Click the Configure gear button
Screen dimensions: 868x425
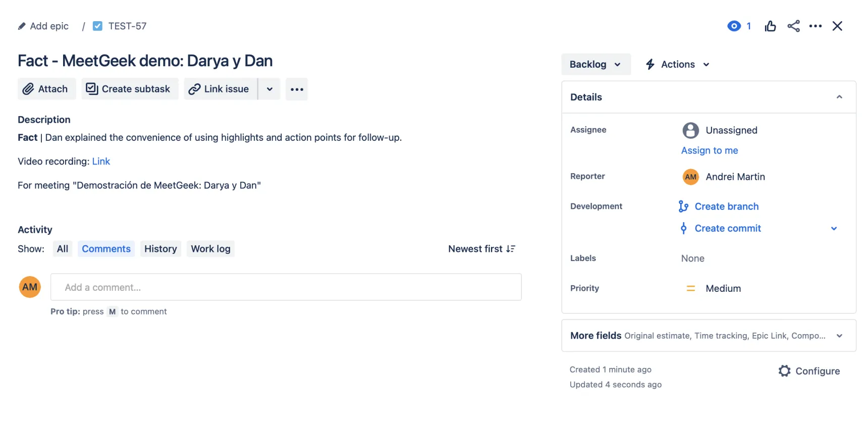[x=809, y=371]
